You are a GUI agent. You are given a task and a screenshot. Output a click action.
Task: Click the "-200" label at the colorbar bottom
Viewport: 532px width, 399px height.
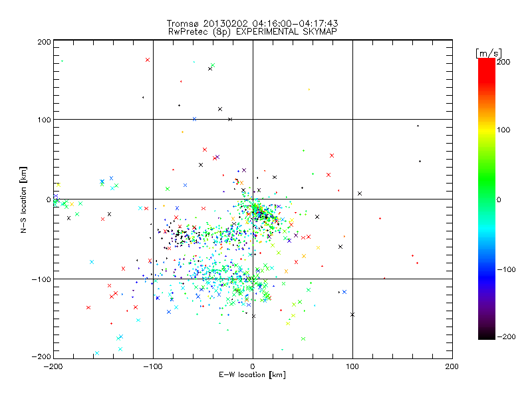point(506,336)
